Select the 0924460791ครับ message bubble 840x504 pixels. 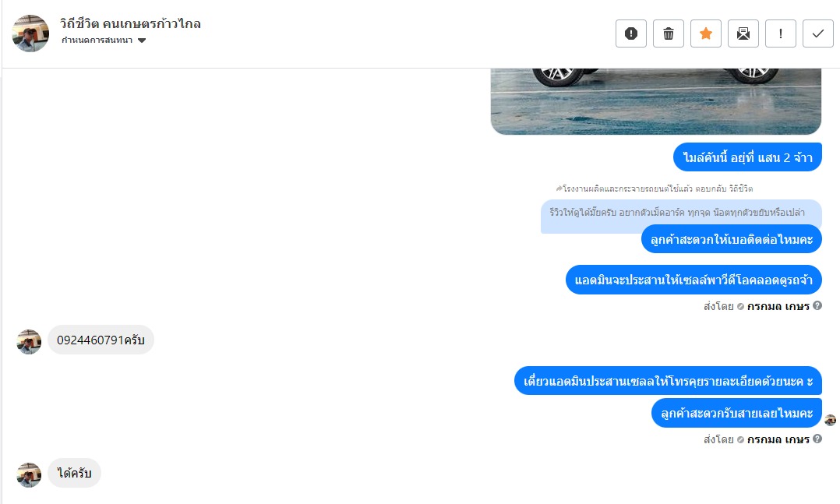pos(101,340)
